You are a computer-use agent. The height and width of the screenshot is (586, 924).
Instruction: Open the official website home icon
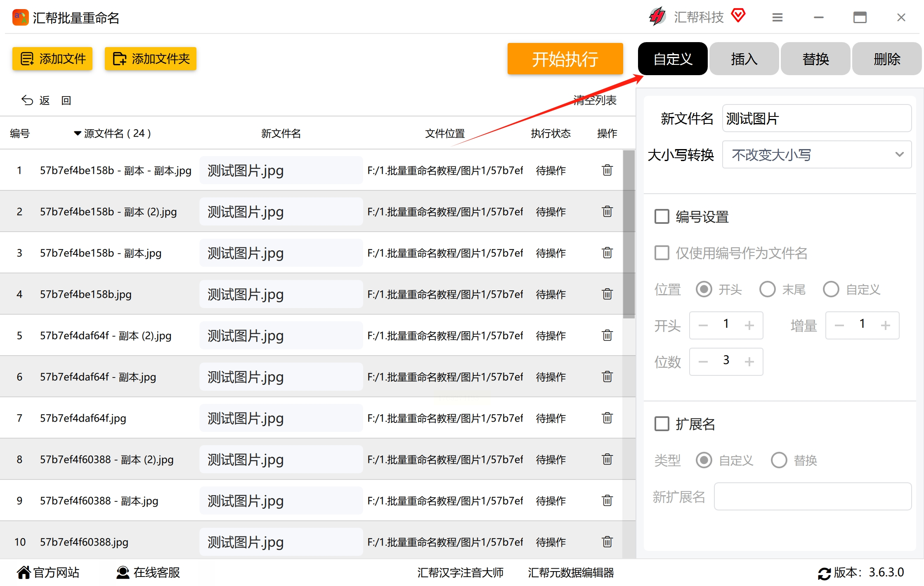(x=24, y=572)
